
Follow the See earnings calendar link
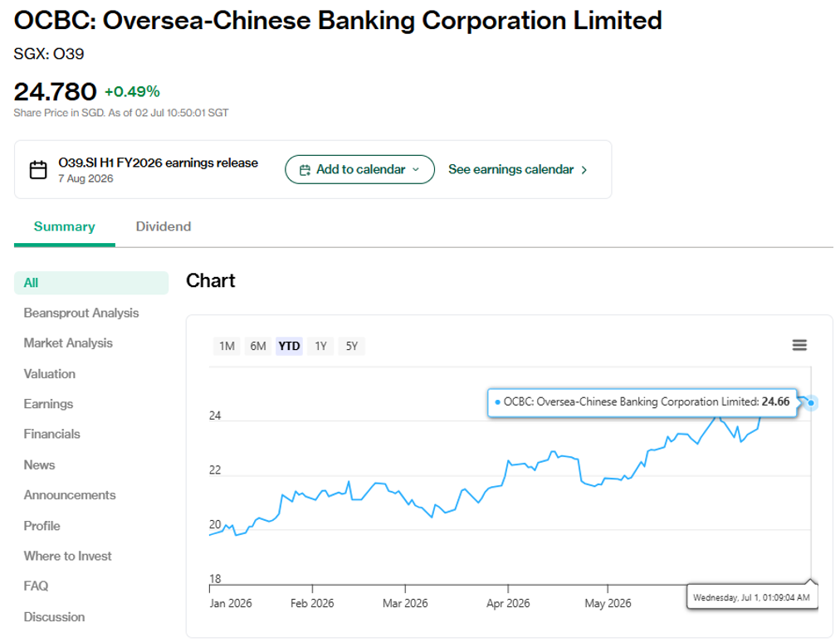(x=518, y=170)
